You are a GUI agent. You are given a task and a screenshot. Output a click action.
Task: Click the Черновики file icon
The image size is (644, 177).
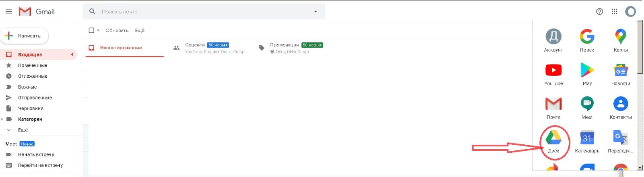[x=9, y=108]
